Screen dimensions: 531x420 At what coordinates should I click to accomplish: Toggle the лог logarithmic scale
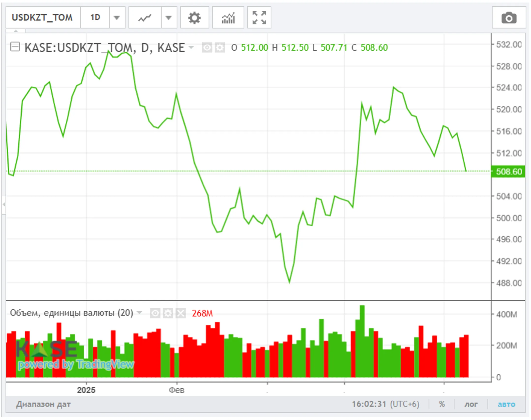pos(471,404)
